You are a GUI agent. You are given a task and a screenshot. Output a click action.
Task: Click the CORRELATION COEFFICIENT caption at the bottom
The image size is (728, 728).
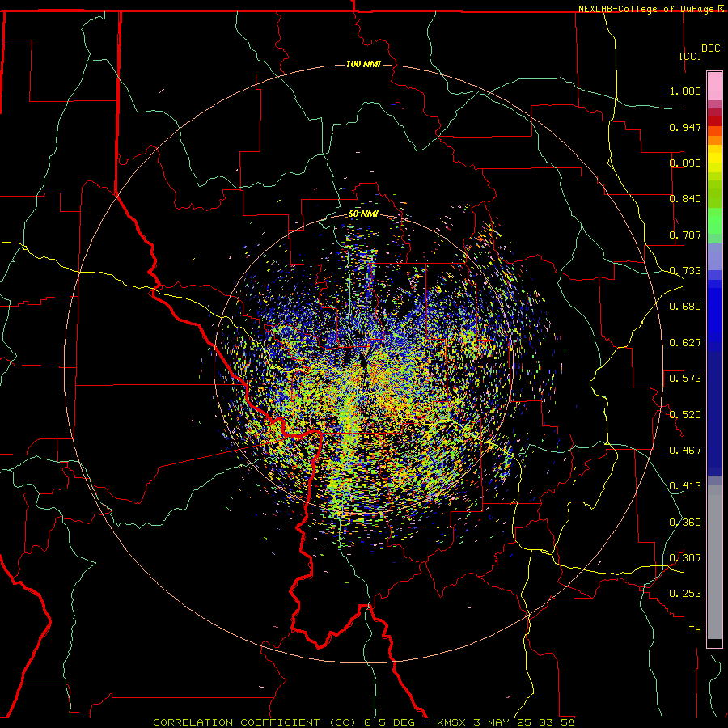coord(363,722)
